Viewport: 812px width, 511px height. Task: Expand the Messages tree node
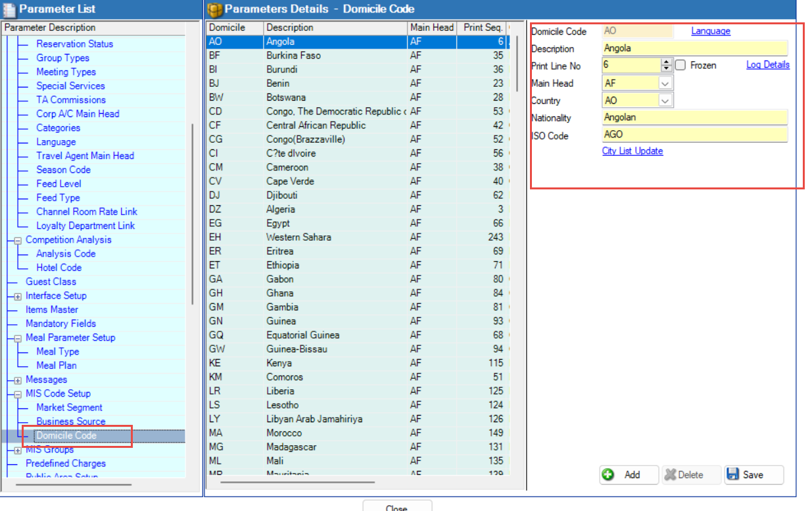click(18, 380)
